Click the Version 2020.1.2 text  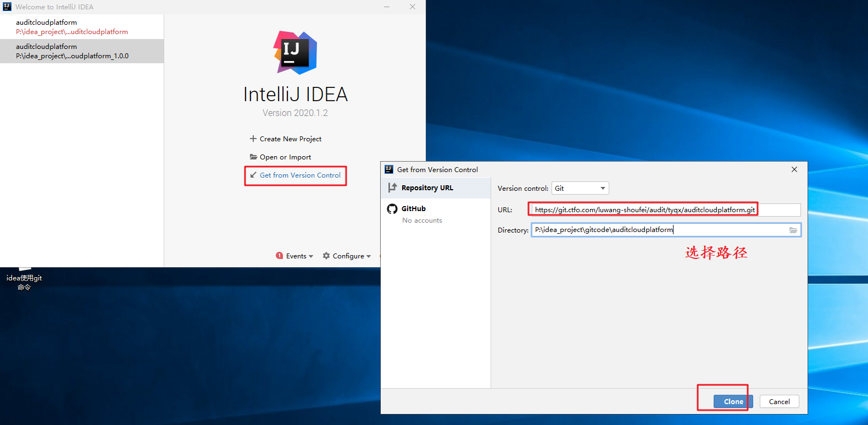(295, 113)
